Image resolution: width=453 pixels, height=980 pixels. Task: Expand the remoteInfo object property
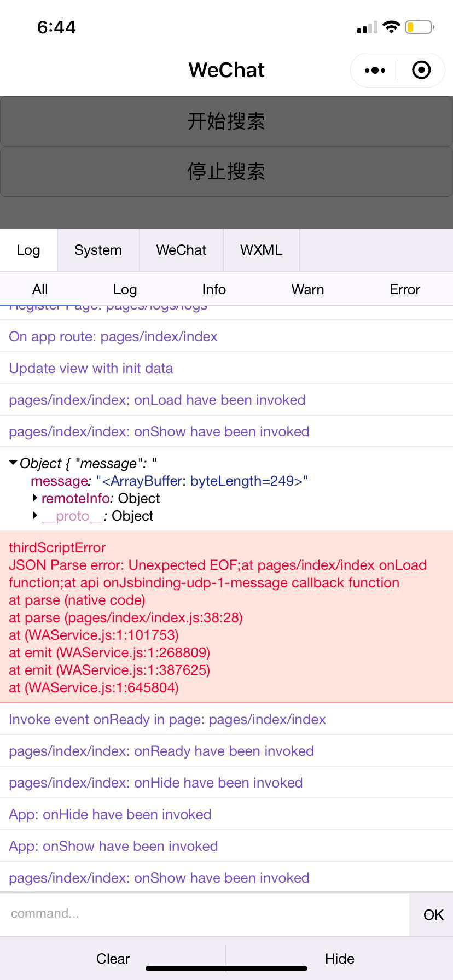[35, 498]
